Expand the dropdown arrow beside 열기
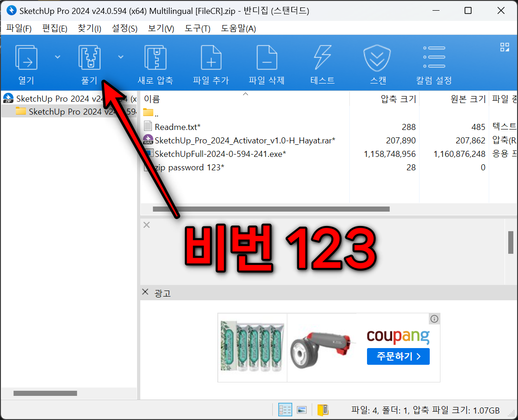The height and width of the screenshot is (420, 518). click(x=58, y=57)
